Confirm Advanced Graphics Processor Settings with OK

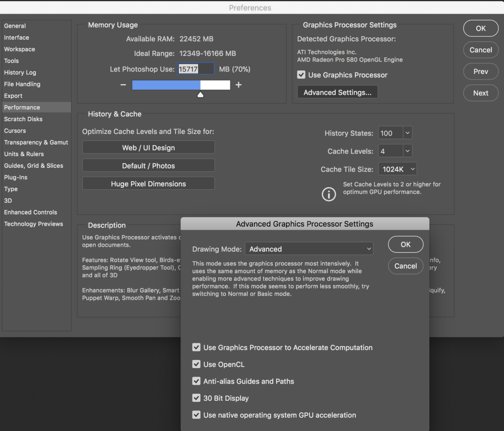click(x=406, y=244)
